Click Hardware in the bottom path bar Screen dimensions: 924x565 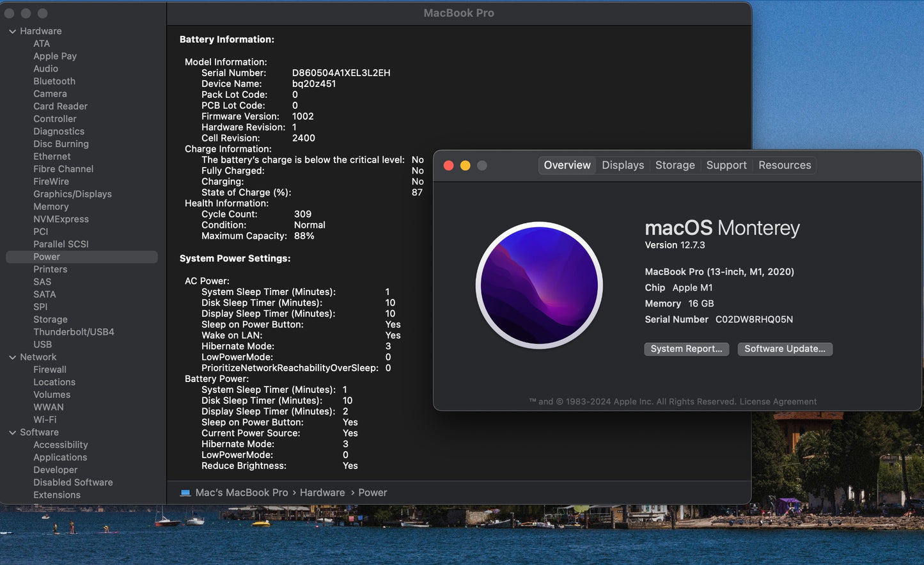pos(322,493)
